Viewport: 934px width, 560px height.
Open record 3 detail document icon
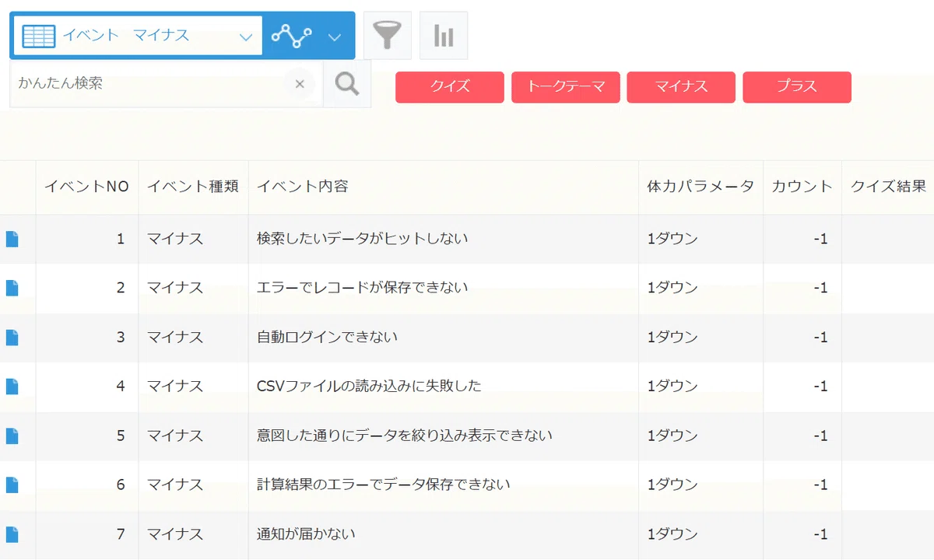[12, 338]
